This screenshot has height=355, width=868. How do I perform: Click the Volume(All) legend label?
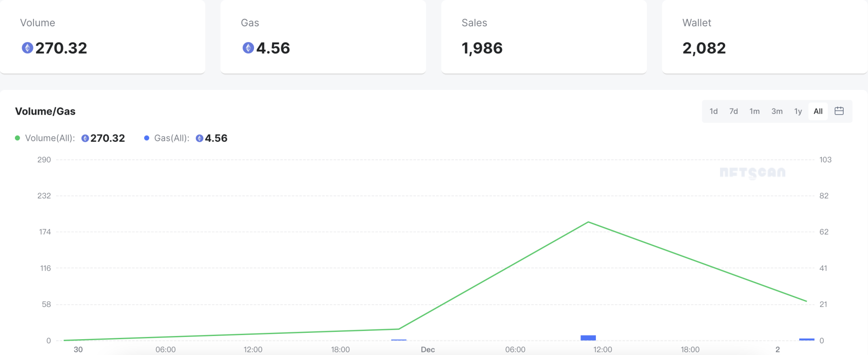[x=50, y=138]
